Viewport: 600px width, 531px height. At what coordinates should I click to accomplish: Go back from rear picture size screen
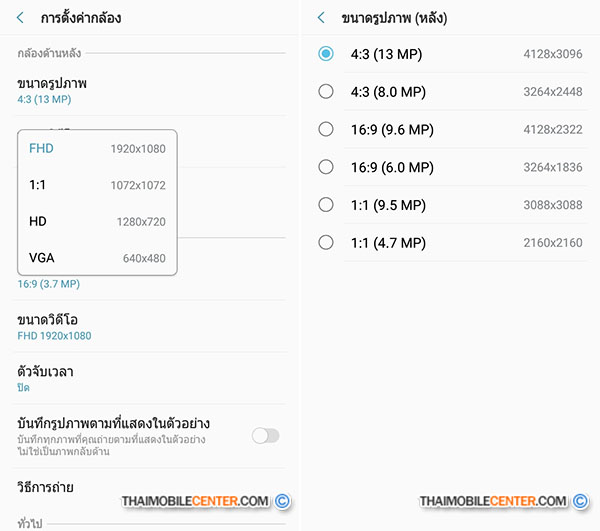pyautogui.click(x=321, y=18)
